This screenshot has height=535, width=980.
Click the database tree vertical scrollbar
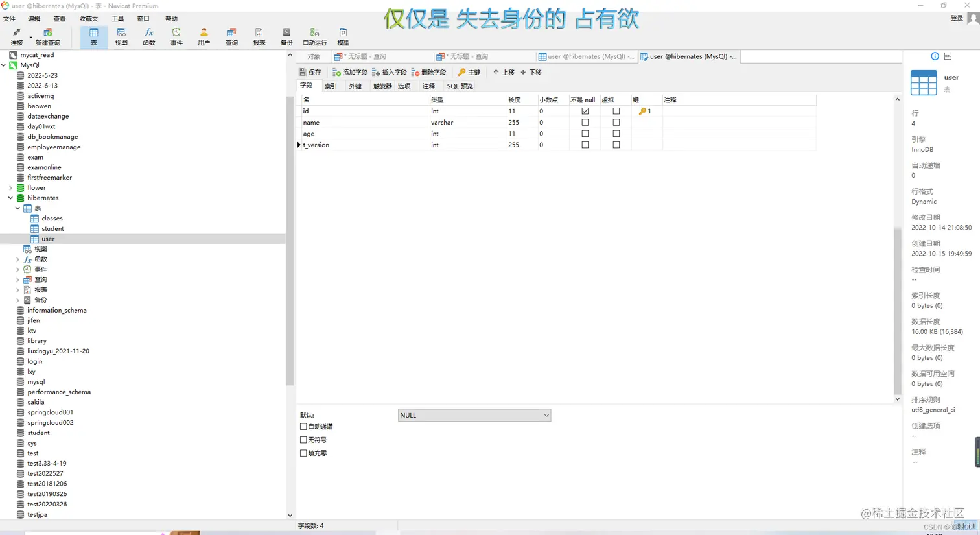coord(290,240)
